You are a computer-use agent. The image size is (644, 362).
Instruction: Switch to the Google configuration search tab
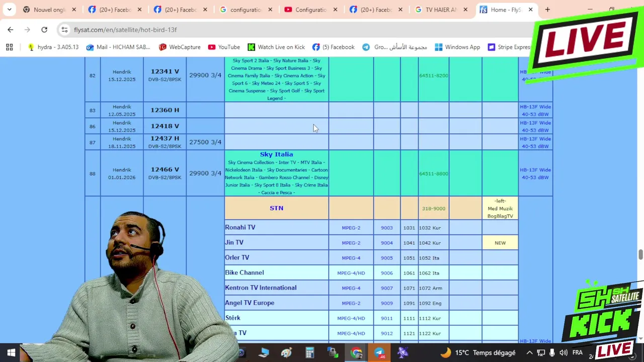coord(246,10)
